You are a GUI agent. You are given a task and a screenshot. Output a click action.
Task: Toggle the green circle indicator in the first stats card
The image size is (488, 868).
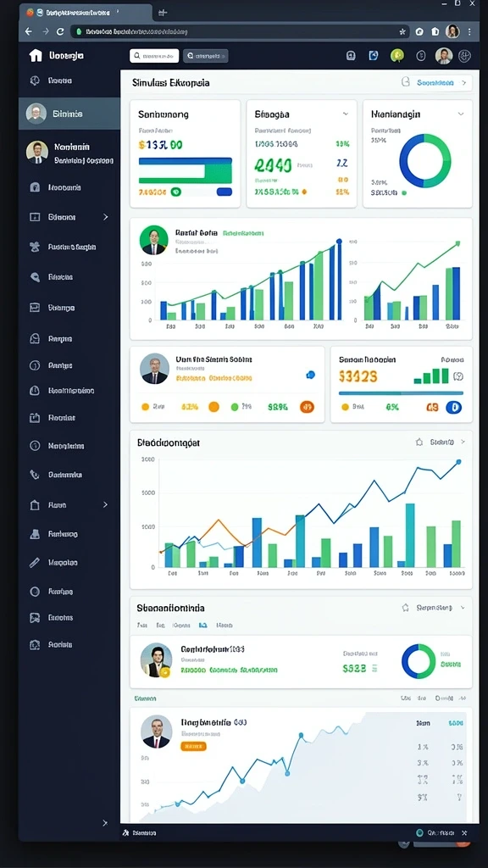tap(175, 192)
